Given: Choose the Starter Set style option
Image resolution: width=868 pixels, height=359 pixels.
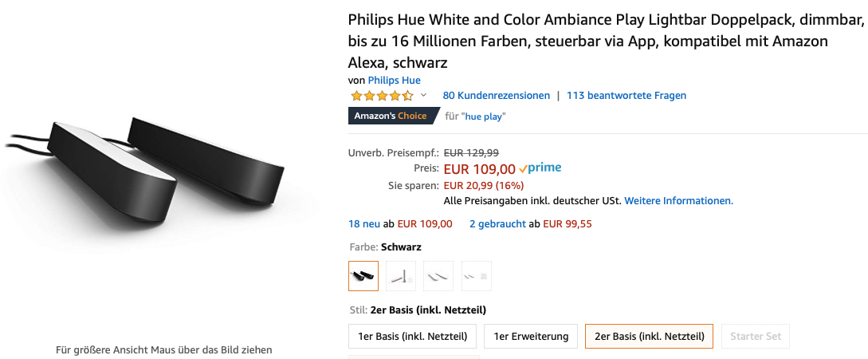Looking at the screenshot, I should pyautogui.click(x=756, y=336).
